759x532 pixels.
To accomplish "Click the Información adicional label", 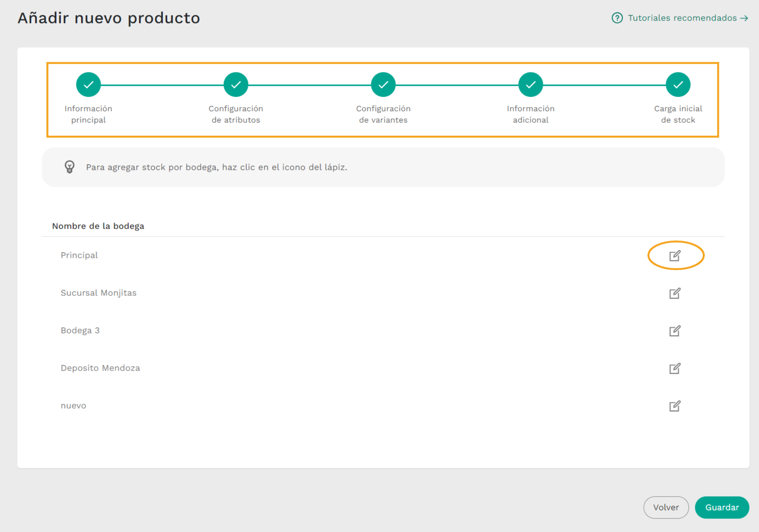I will (x=531, y=114).
